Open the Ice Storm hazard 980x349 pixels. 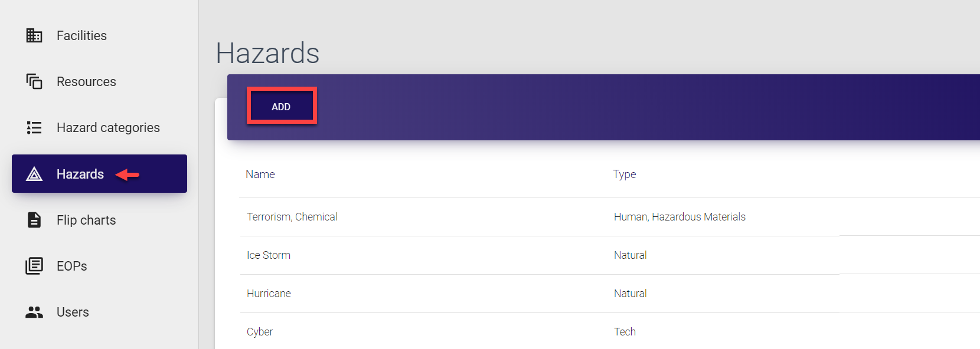pos(268,255)
